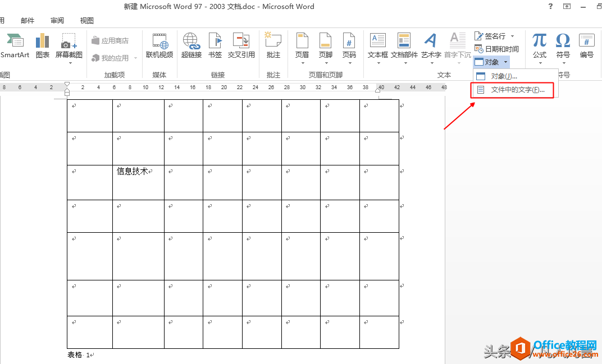Viewport: 602px width, 364px height.
Task: Insert 日期和时间 date and time
Action: tap(496, 49)
